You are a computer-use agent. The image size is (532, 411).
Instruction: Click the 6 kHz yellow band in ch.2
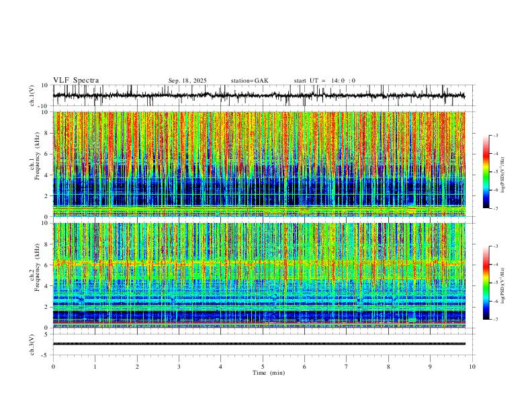click(x=259, y=263)
